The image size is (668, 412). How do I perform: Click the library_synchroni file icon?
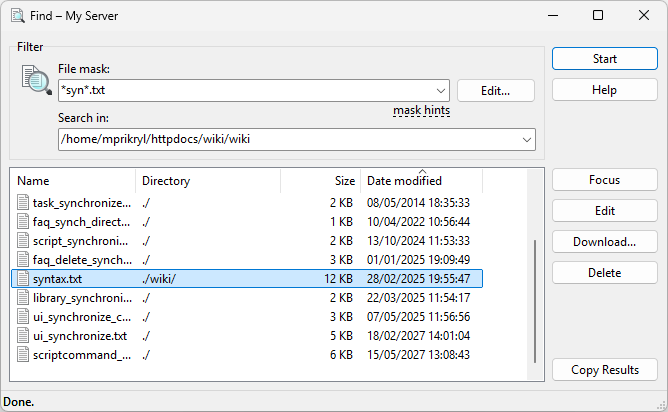(x=23, y=297)
